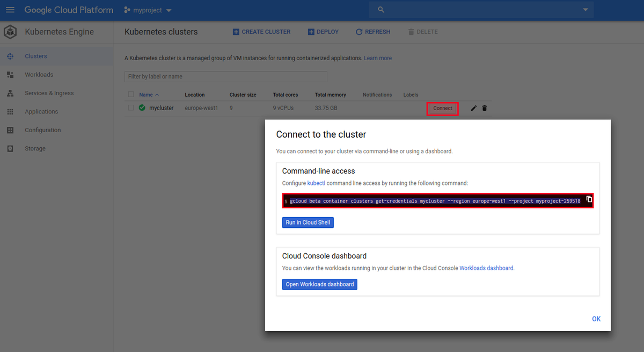Click the search magnifier icon
This screenshot has width=644, height=352.
tap(382, 10)
